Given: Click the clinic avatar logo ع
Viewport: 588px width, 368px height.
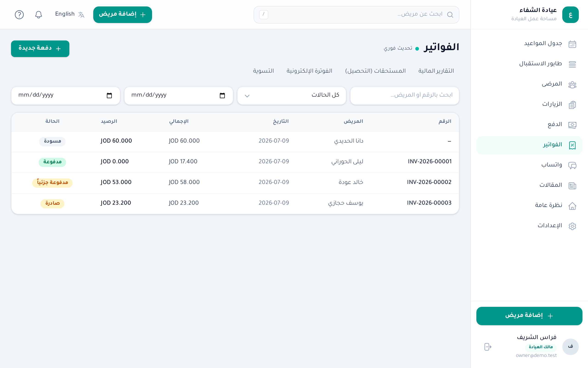Looking at the screenshot, I should [x=570, y=14].
